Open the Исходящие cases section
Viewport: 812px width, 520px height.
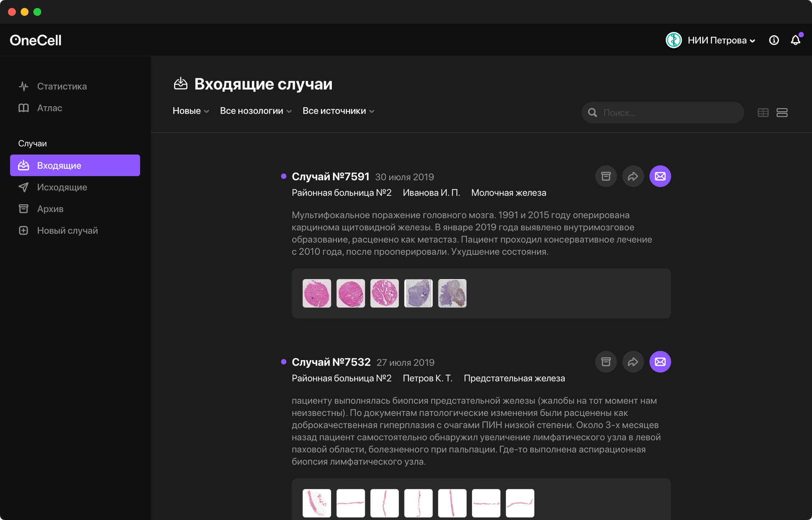(62, 187)
